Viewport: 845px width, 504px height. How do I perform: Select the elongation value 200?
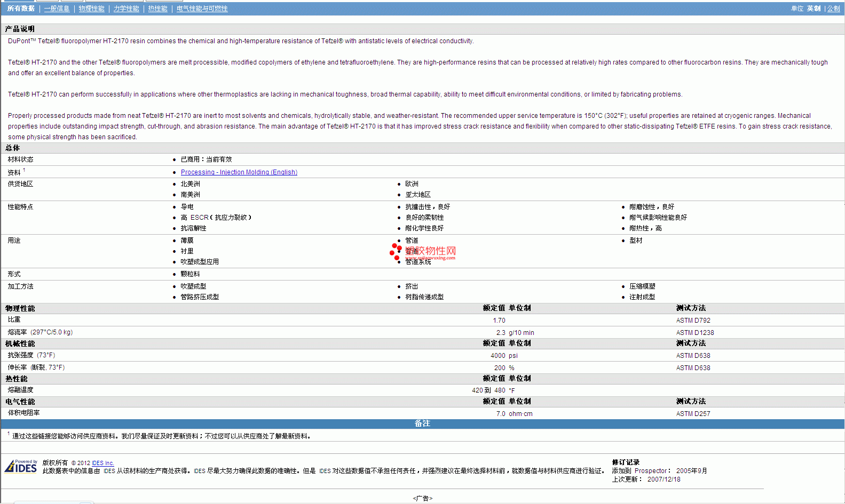tap(500, 368)
